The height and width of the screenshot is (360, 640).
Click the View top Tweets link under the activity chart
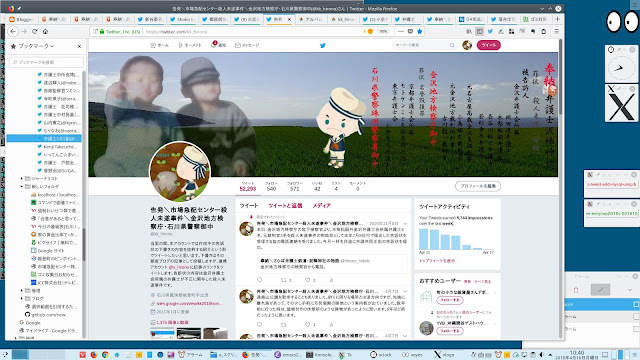coord(437,261)
